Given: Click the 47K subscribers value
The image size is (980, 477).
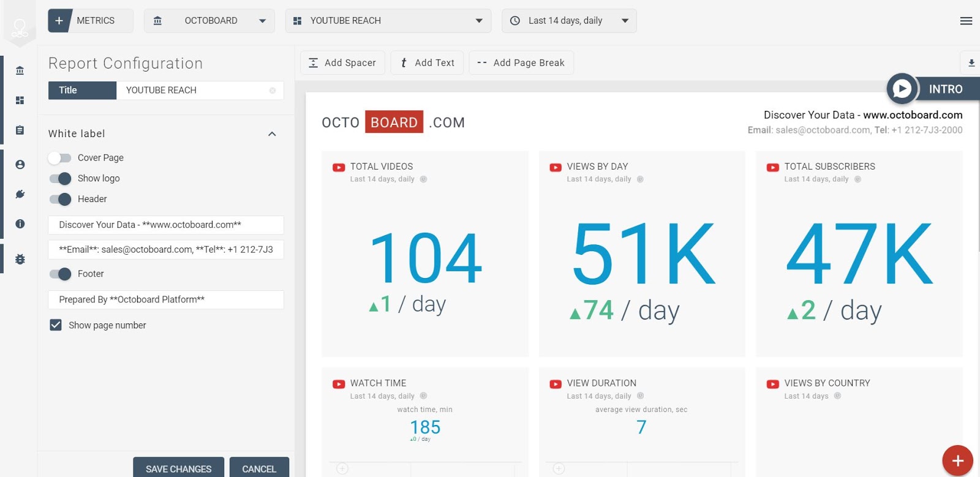Looking at the screenshot, I should click(x=859, y=254).
